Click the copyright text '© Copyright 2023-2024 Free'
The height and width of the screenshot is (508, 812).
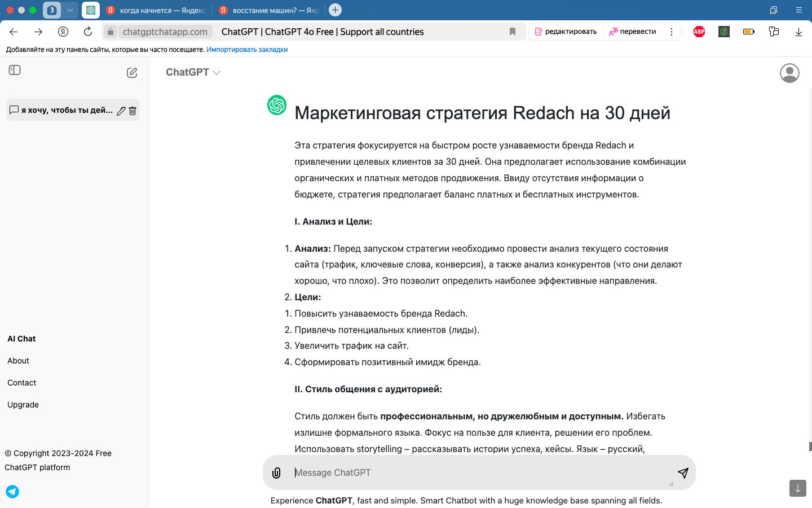click(x=58, y=453)
